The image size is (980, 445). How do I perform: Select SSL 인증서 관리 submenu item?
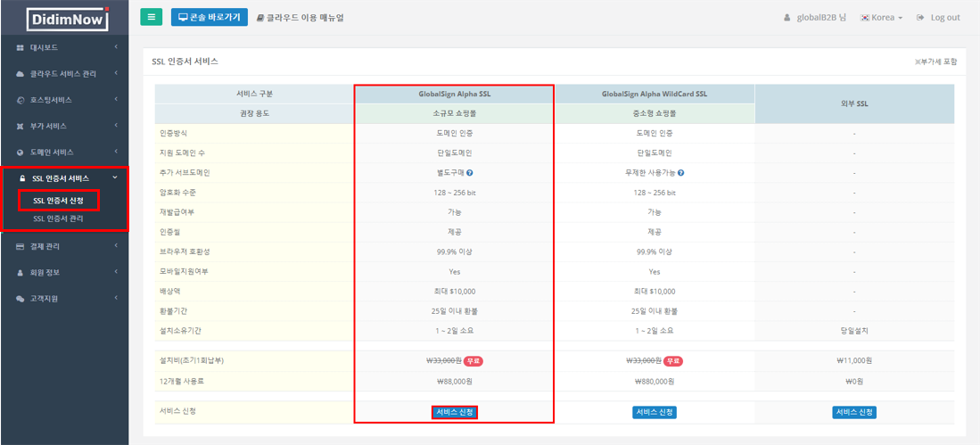[x=58, y=219]
